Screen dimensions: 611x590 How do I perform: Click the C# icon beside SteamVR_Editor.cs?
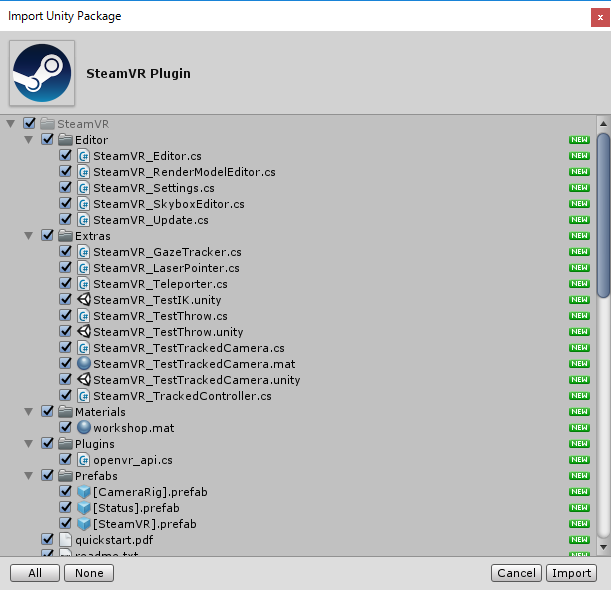pos(83,156)
